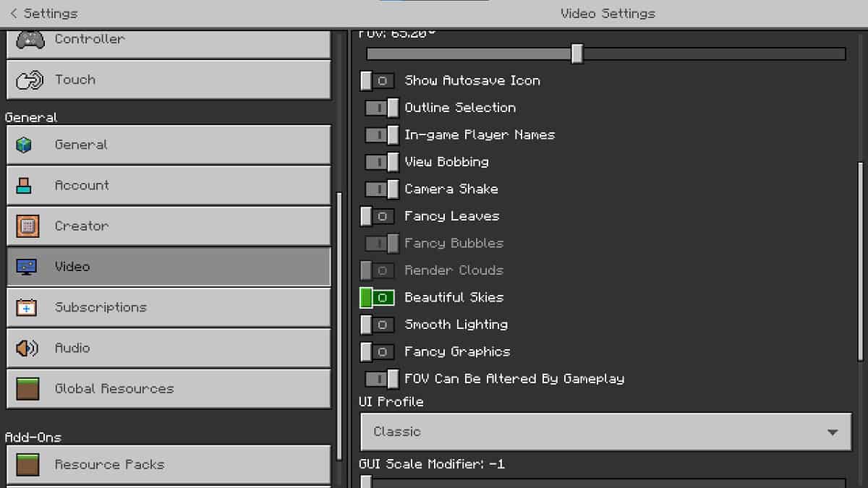The image size is (868, 488).
Task: Turn off View Bobbing
Action: pyautogui.click(x=381, y=162)
